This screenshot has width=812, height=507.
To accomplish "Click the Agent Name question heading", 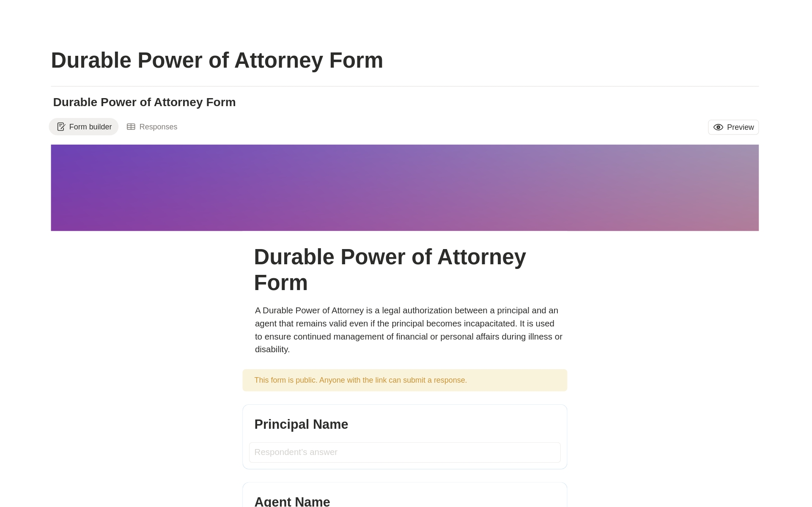I will [292, 501].
